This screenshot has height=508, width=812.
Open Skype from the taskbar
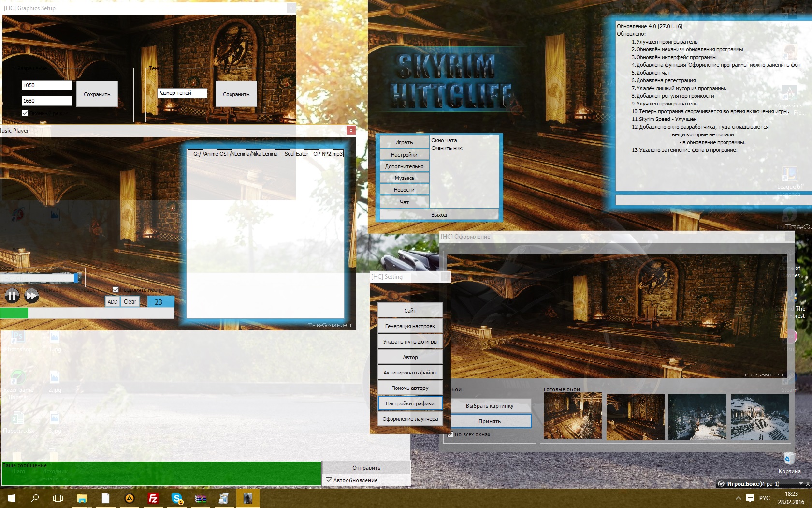tap(176, 498)
